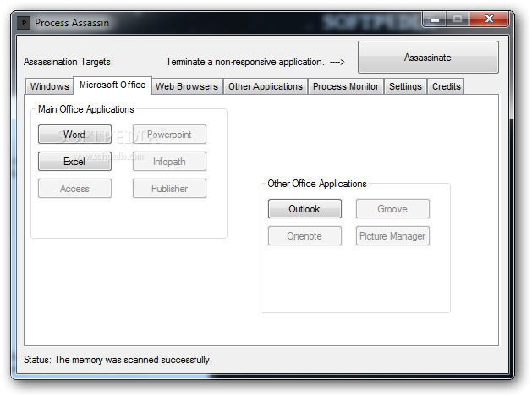Click the 'Terminate a non-responsive application.' text

point(245,62)
